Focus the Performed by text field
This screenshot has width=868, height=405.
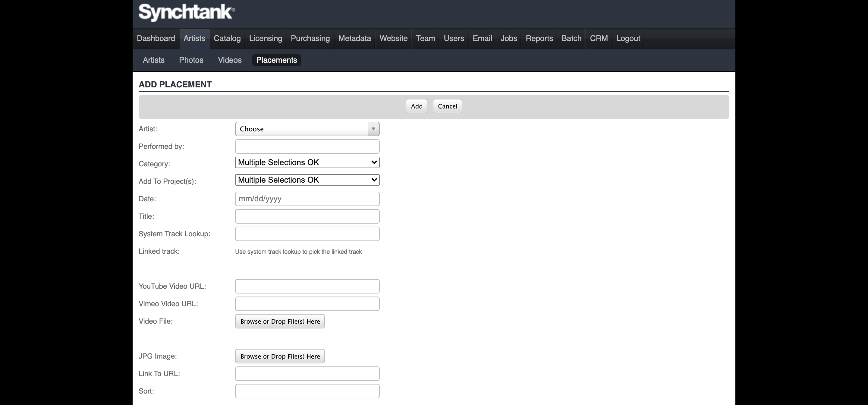pyautogui.click(x=307, y=146)
